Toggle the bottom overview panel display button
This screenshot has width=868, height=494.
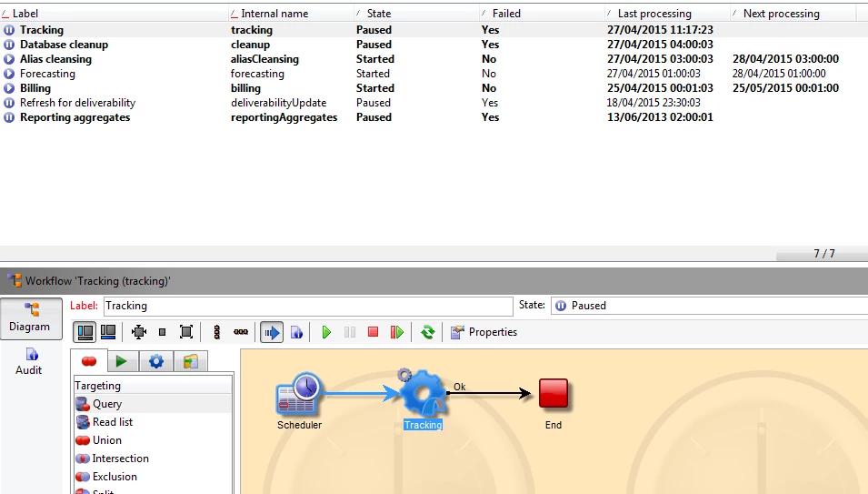pyautogui.click(x=108, y=332)
